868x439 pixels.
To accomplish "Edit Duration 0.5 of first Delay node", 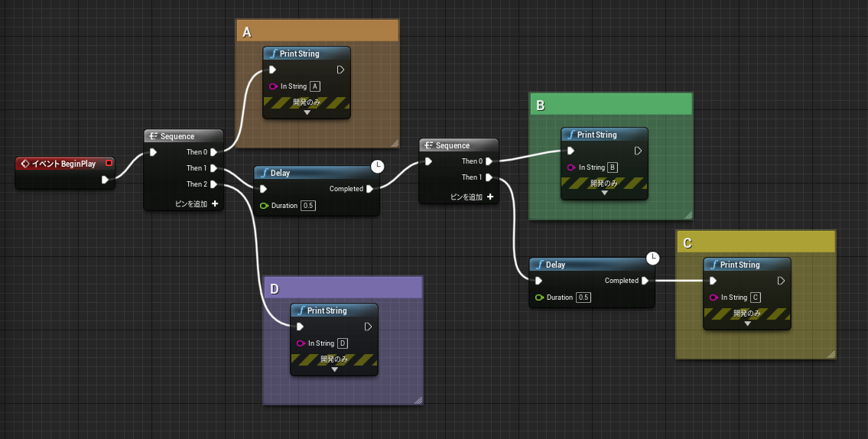I will 307,206.
